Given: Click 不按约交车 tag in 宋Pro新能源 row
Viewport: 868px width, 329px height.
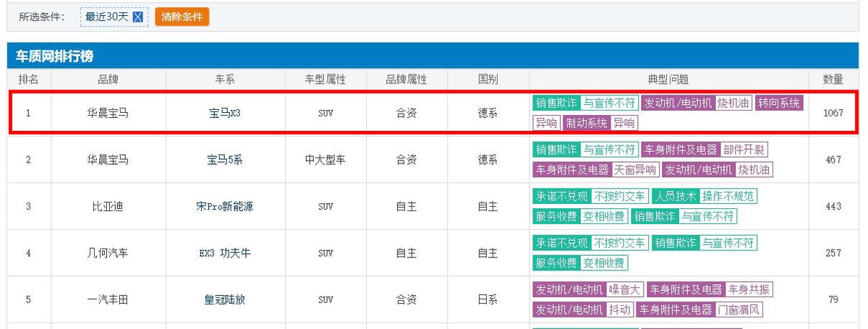Looking at the screenshot, I should pyautogui.click(x=619, y=196).
